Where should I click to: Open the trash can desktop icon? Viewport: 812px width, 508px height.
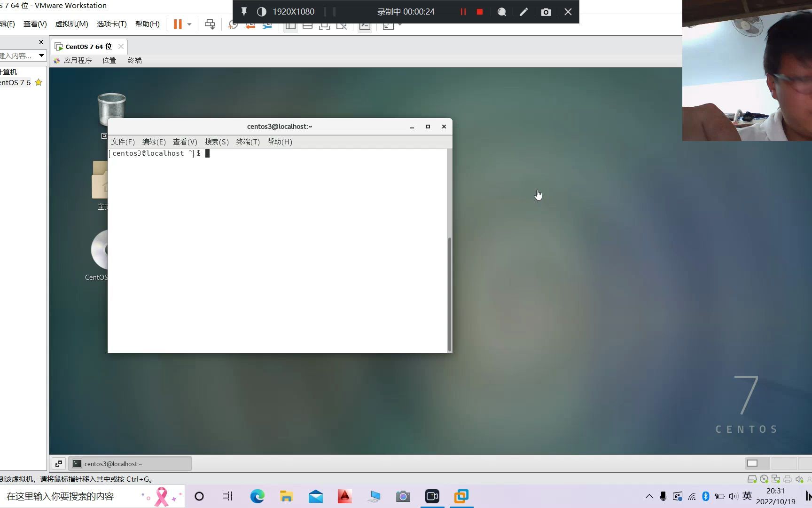coord(111,109)
